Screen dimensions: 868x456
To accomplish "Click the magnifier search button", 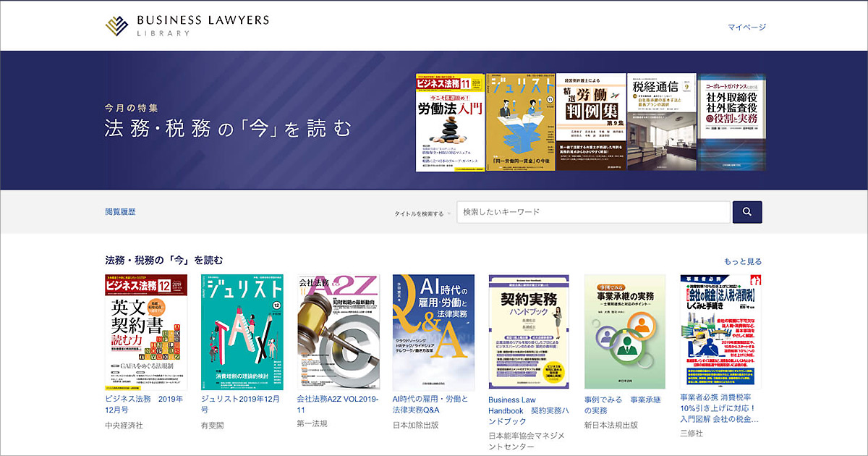I will click(x=747, y=212).
